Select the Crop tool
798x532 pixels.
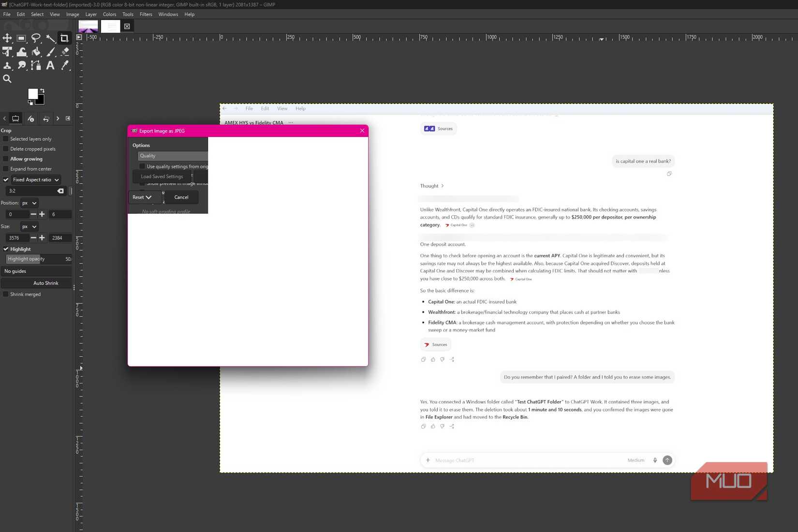tap(64, 38)
